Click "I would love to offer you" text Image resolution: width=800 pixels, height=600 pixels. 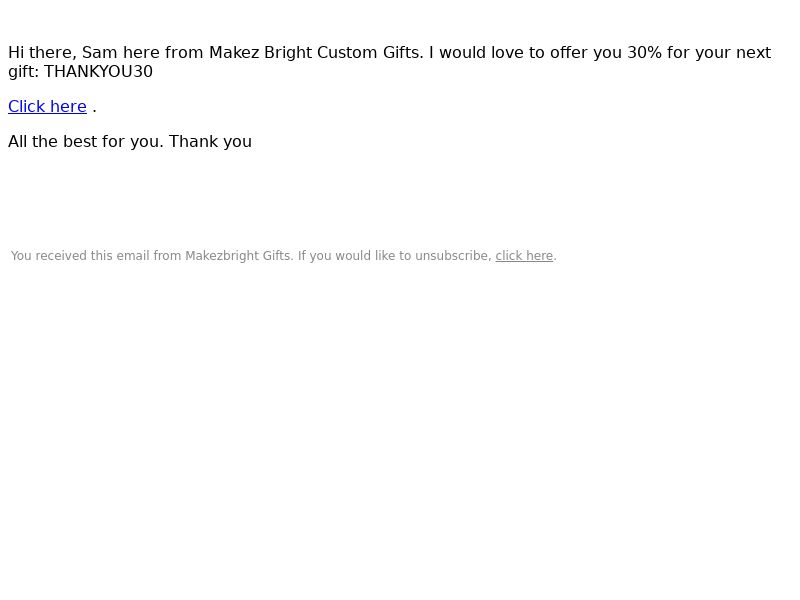[x=526, y=53]
